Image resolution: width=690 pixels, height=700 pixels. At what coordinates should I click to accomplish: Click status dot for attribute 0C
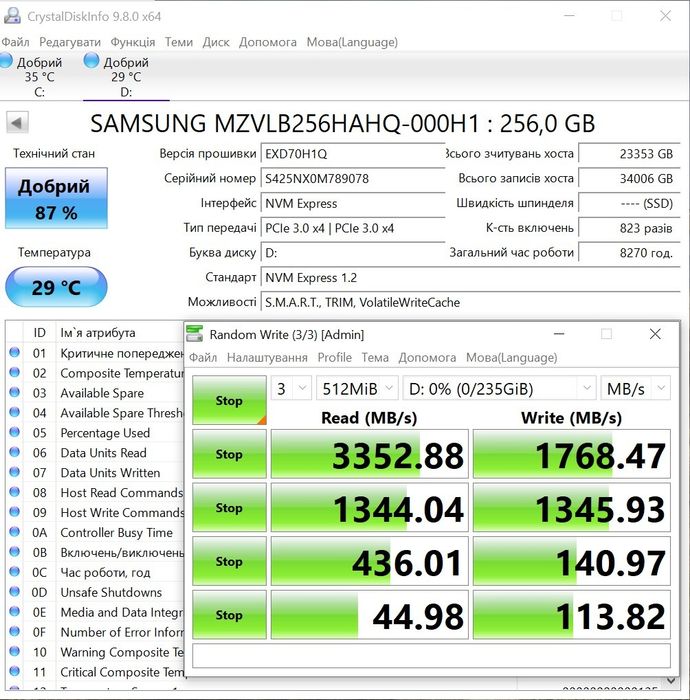tap(14, 571)
